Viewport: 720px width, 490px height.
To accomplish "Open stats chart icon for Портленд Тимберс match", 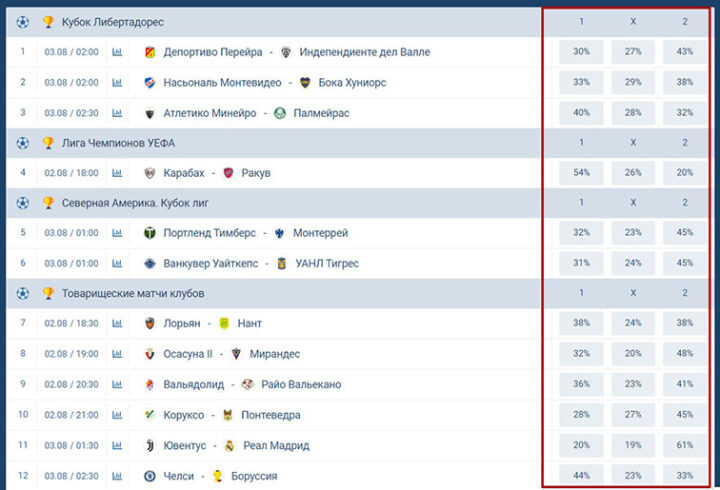I will pyautogui.click(x=117, y=233).
